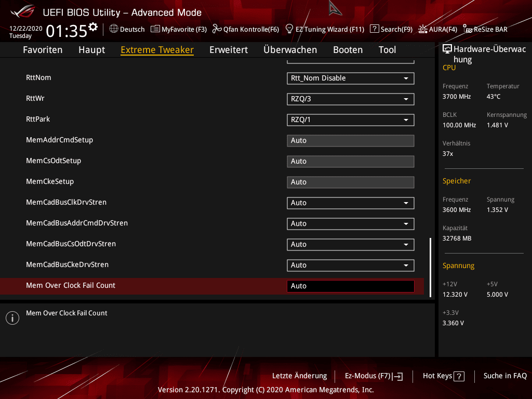The width and height of the screenshot is (532, 399).
Task: Select highlighted Mem Over Clock Fail Count row
Action: 212,286
